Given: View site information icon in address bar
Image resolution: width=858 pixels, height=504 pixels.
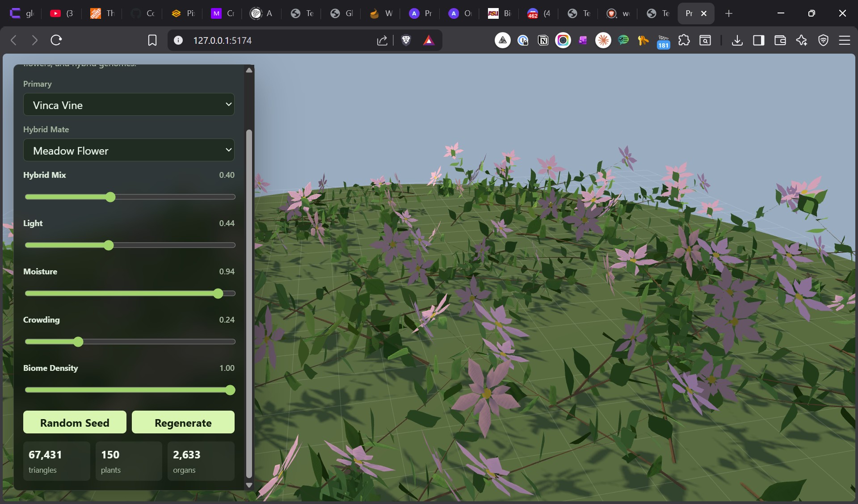Looking at the screenshot, I should tap(178, 40).
